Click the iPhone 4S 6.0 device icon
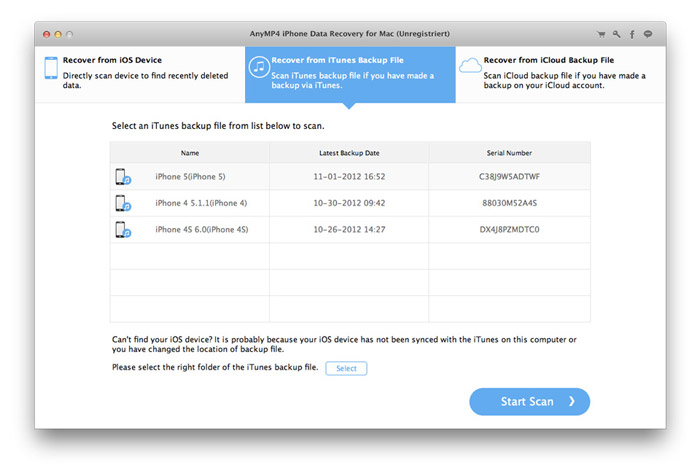This screenshot has height=476, width=700. pyautogui.click(x=123, y=229)
